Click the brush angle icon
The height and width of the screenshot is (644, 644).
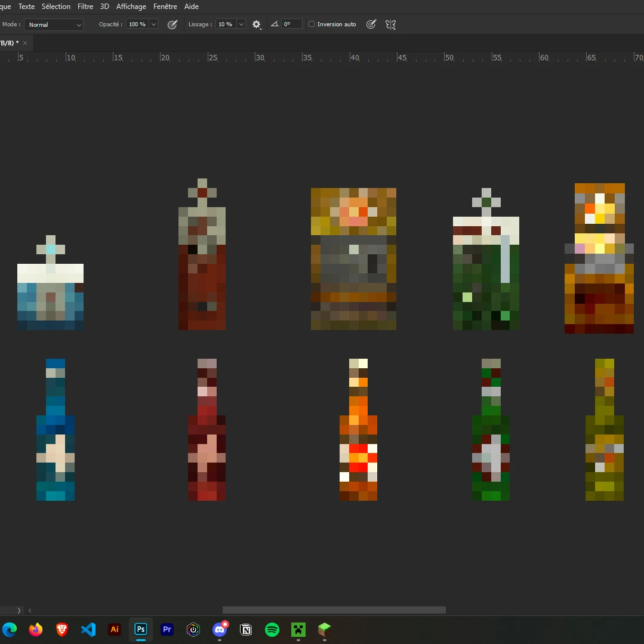pos(275,24)
